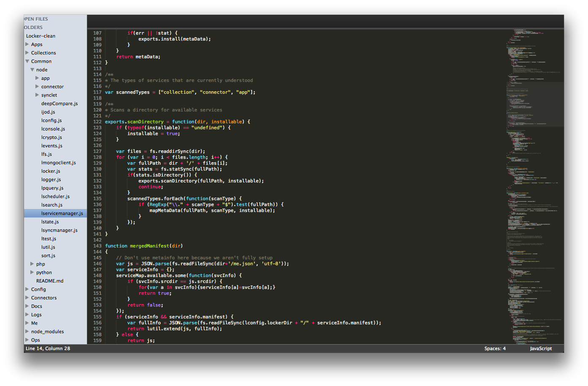Expand the php folder arrow
This screenshot has height=386, width=588.
[32, 264]
